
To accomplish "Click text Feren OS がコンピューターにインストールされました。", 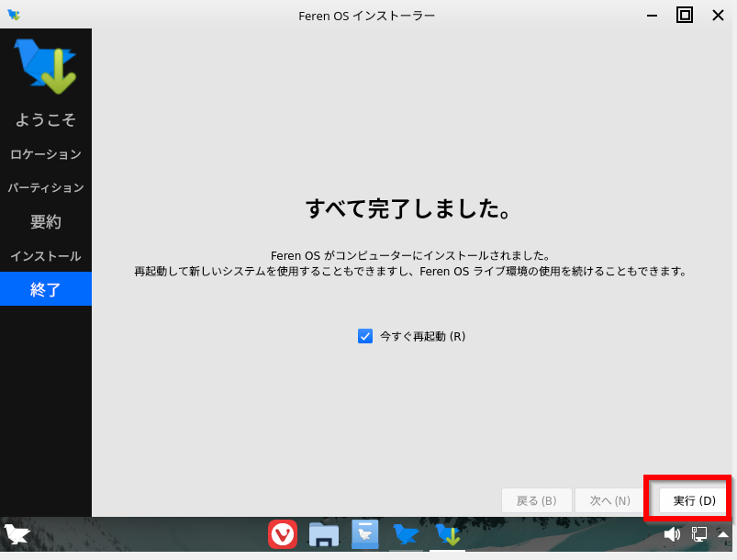I will [410, 256].
